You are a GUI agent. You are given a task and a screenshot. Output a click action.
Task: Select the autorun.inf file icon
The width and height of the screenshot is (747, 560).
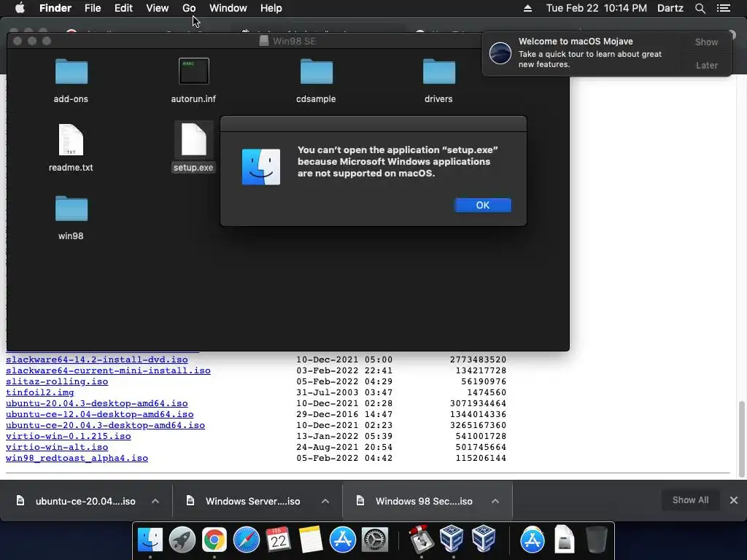point(193,71)
